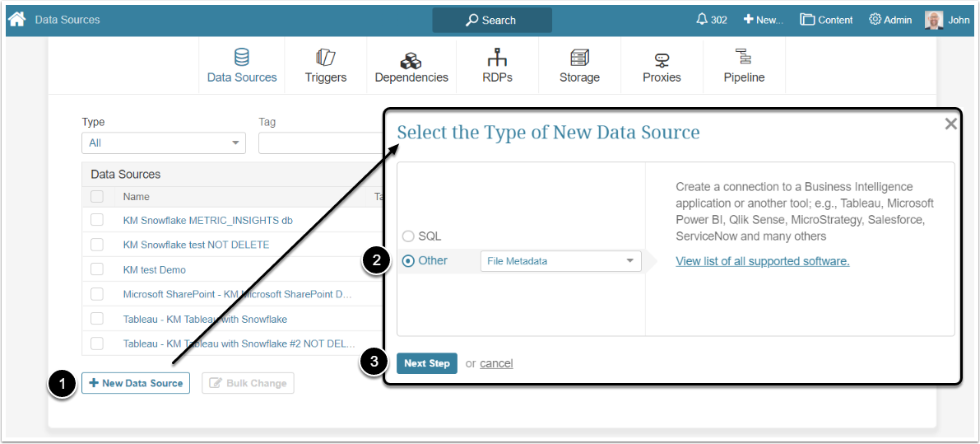This screenshot has height=444, width=980.
Task: Open the Storage icon
Action: click(579, 58)
